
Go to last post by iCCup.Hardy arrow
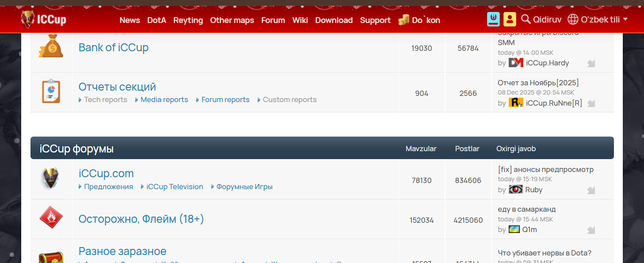591,63
